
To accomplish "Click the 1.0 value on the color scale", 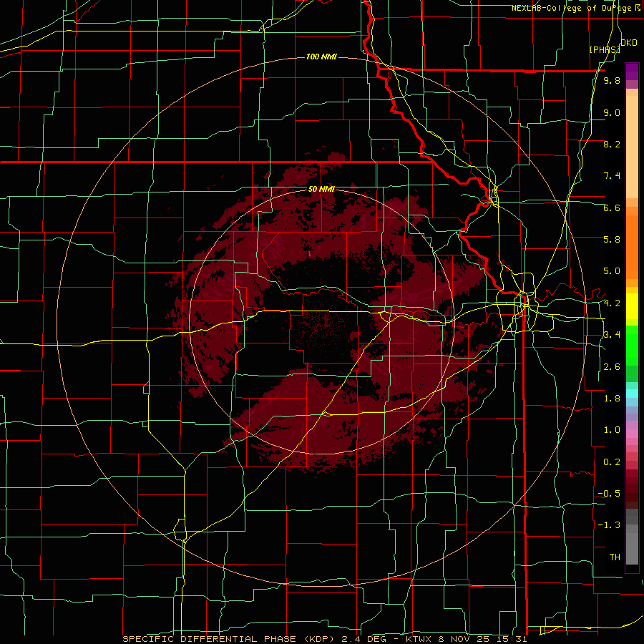I will point(612,430).
